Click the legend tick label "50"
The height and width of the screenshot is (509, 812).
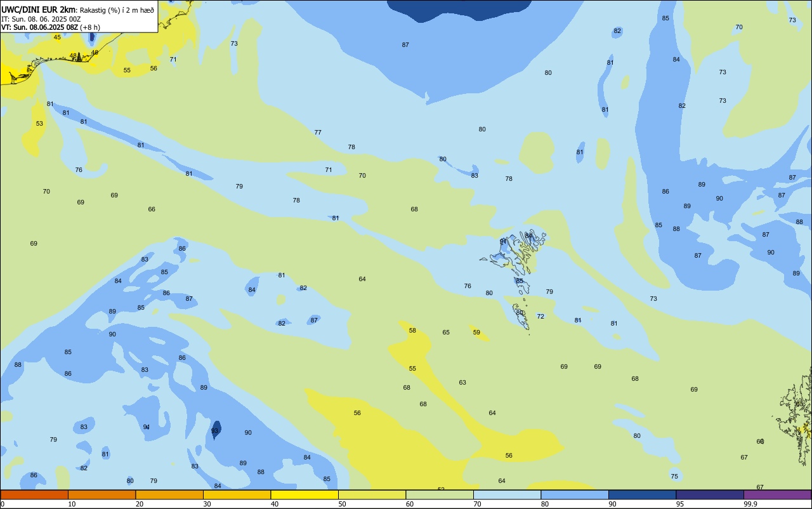342,504
